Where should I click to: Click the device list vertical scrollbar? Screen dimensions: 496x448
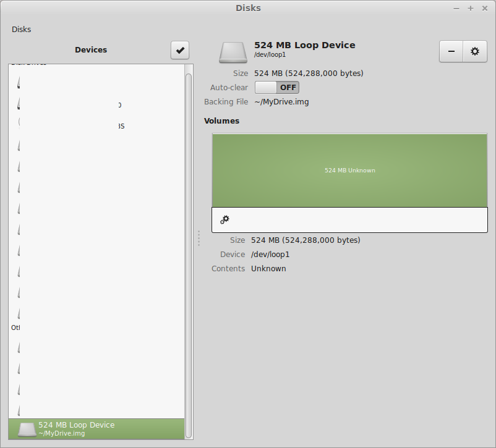pos(189,247)
